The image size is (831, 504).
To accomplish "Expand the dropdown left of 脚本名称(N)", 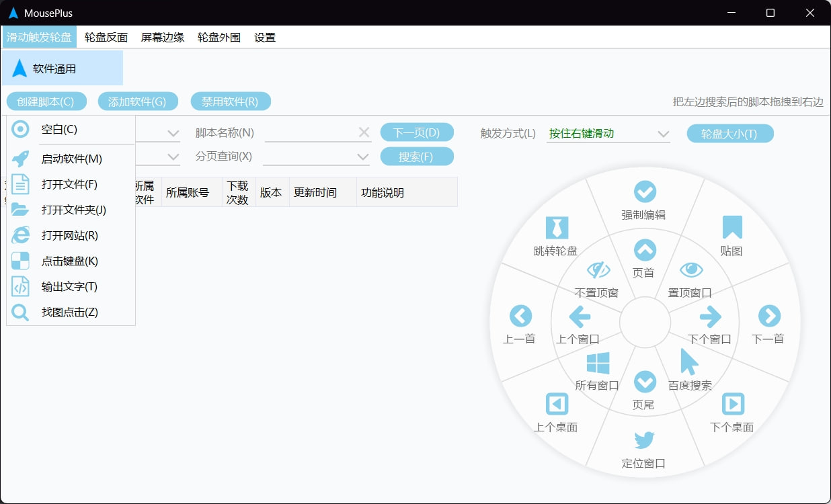I will coord(173,133).
